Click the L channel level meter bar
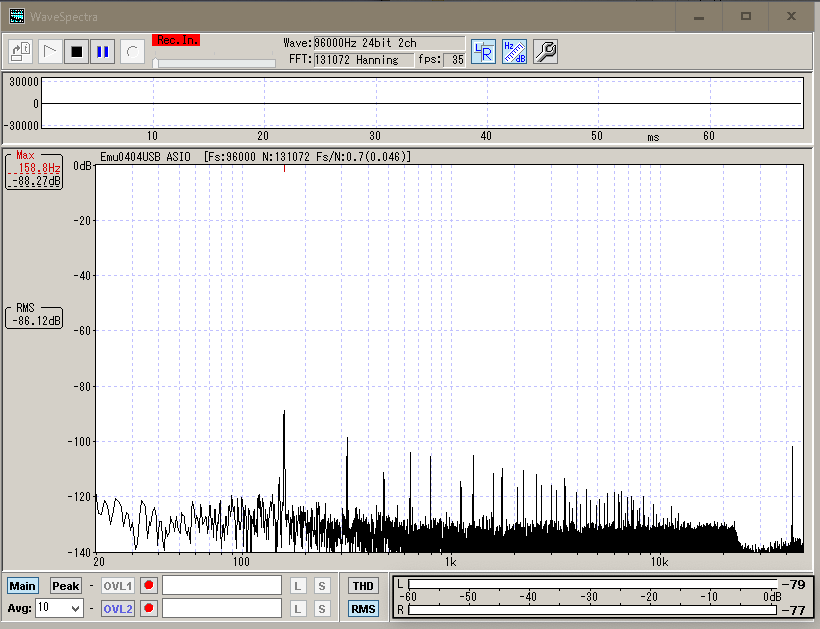 click(593, 584)
